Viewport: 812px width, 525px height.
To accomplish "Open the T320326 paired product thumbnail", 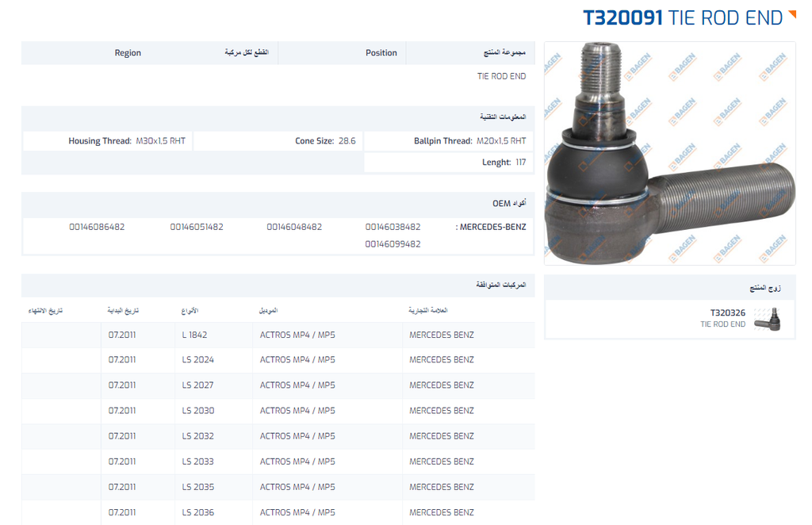I will [768, 319].
